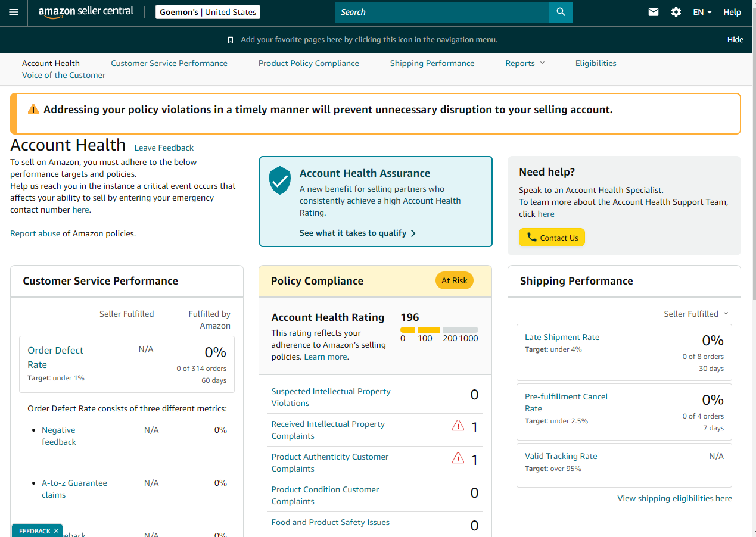Click the search magnifier button
Viewport: 756px width, 537px height.
(561, 12)
